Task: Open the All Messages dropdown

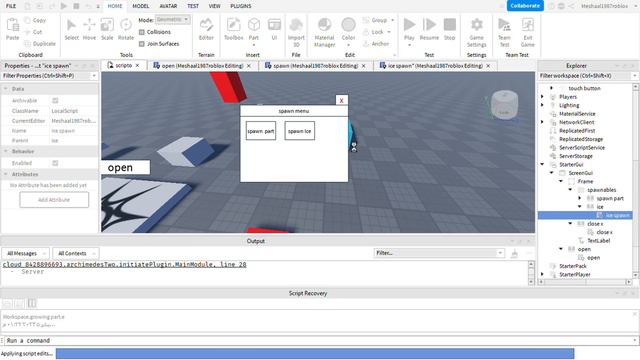Action: pyautogui.click(x=25, y=253)
